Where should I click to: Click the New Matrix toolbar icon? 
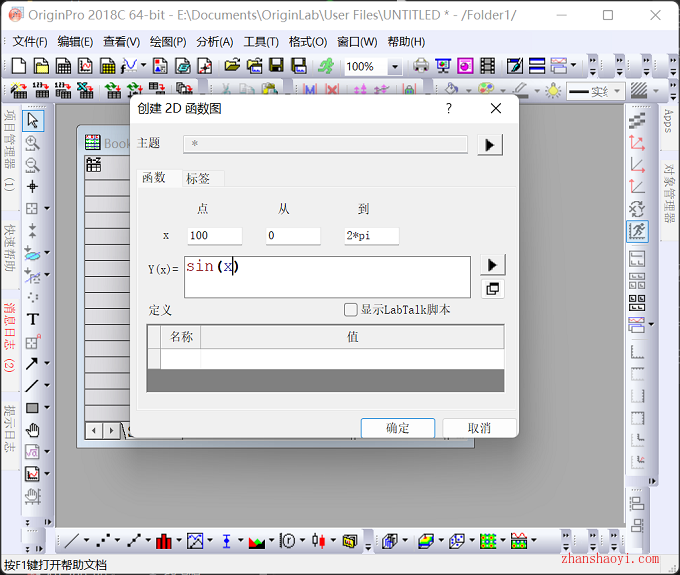pyautogui.click(x=107, y=66)
